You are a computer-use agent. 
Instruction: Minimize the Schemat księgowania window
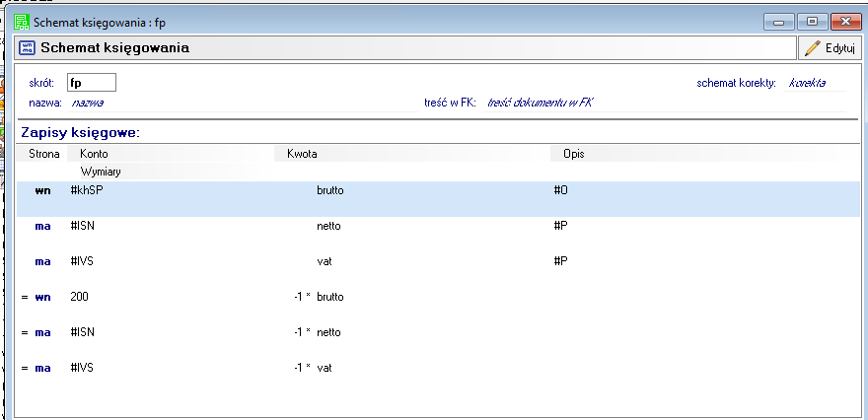783,21
